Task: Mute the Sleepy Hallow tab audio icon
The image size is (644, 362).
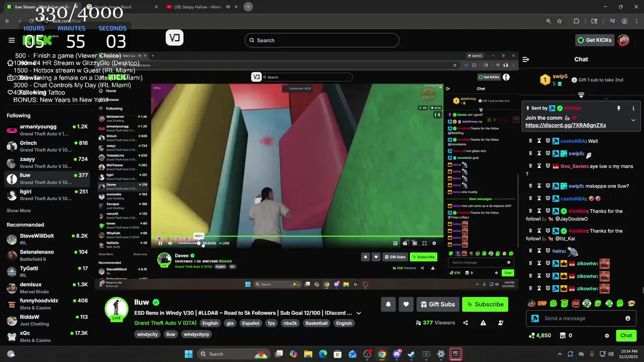Action: [228, 7]
